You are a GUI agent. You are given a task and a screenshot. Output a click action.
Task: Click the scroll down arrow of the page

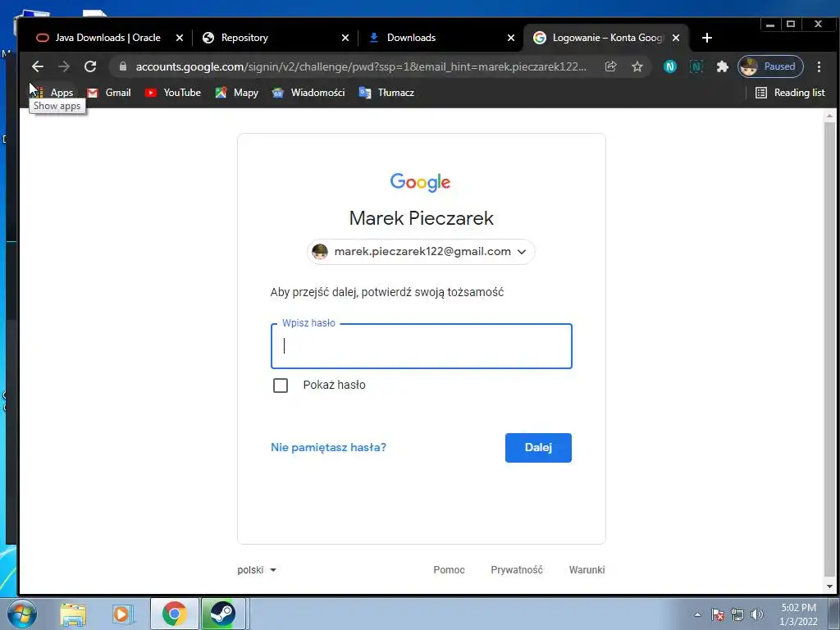829,587
